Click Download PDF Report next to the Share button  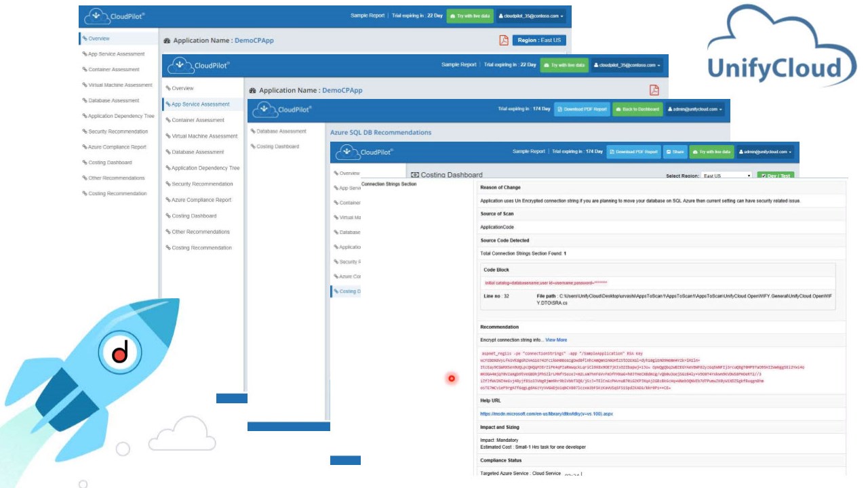[x=633, y=152]
